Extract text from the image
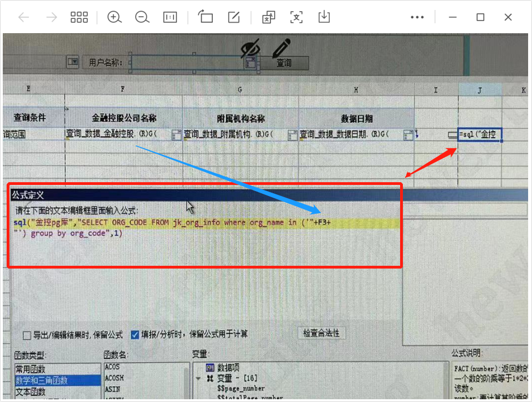 coord(296,17)
